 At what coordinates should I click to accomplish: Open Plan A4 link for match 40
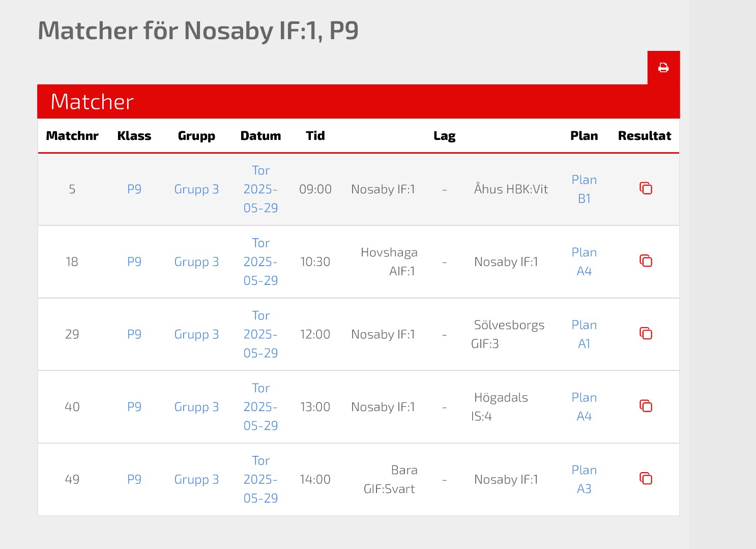(x=584, y=407)
